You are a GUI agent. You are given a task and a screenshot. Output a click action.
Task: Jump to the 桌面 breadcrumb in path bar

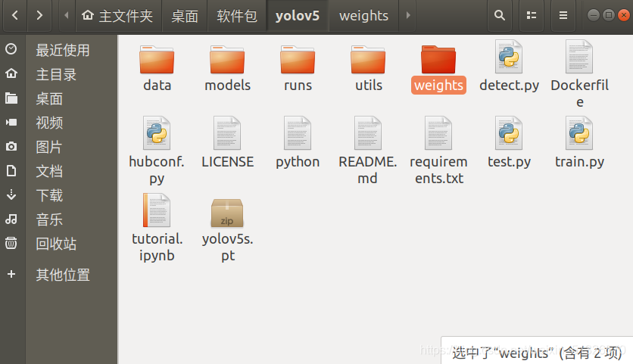(x=185, y=16)
